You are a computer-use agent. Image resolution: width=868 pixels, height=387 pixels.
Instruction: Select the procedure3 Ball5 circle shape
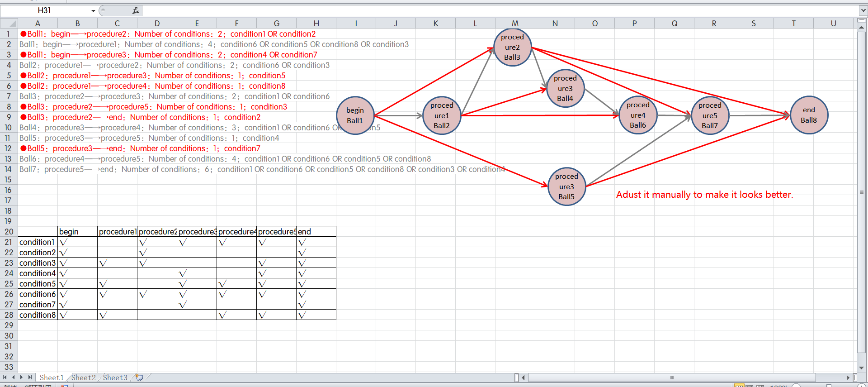point(566,186)
